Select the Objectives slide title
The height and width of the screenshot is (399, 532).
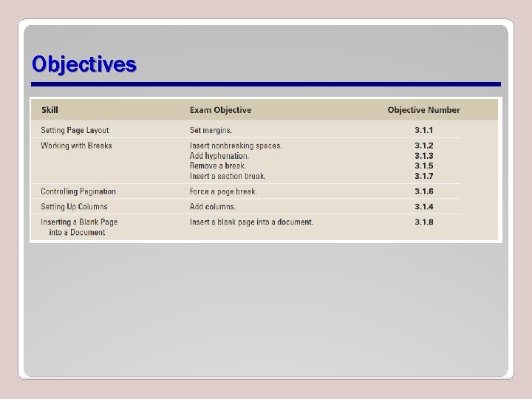(84, 64)
